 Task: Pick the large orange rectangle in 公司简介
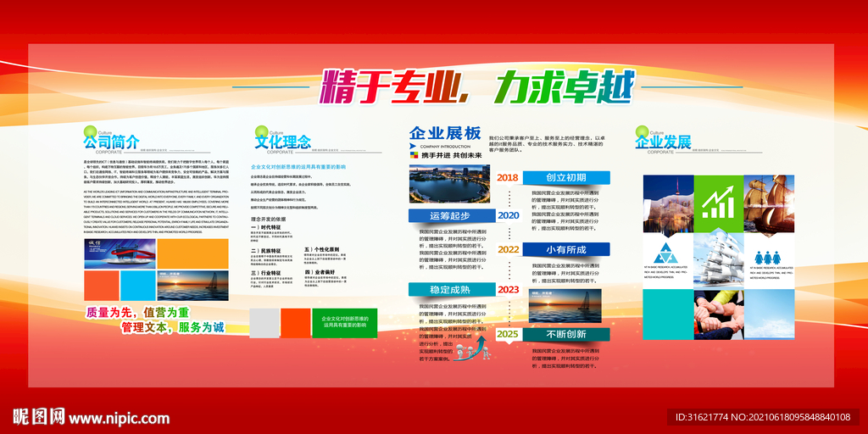192,253
